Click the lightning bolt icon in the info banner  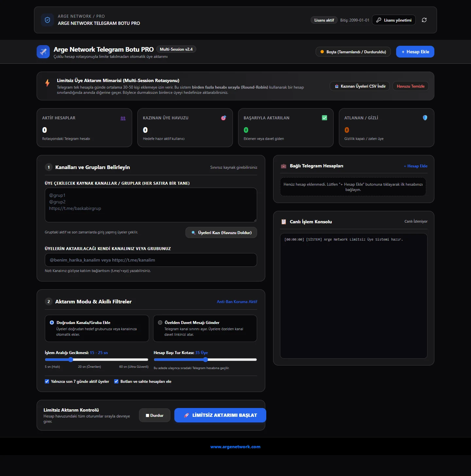(x=47, y=83)
